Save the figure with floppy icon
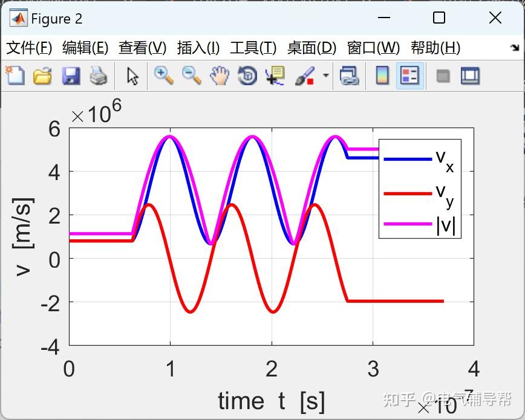The image size is (525, 420). 71,76
